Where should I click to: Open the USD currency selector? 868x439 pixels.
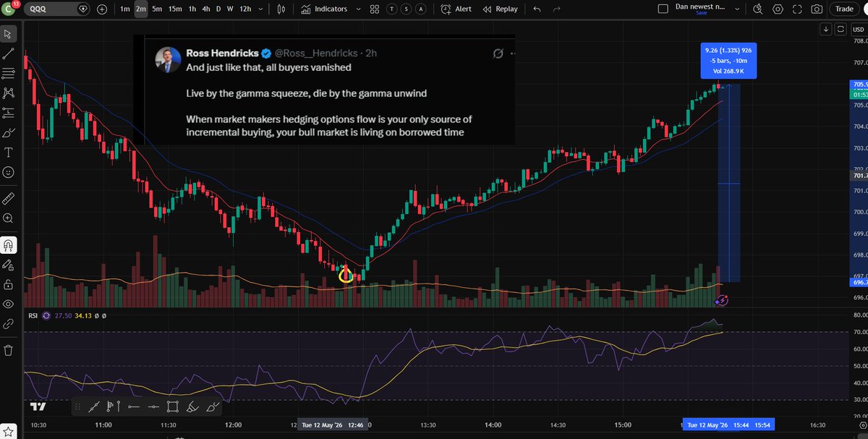(858, 29)
